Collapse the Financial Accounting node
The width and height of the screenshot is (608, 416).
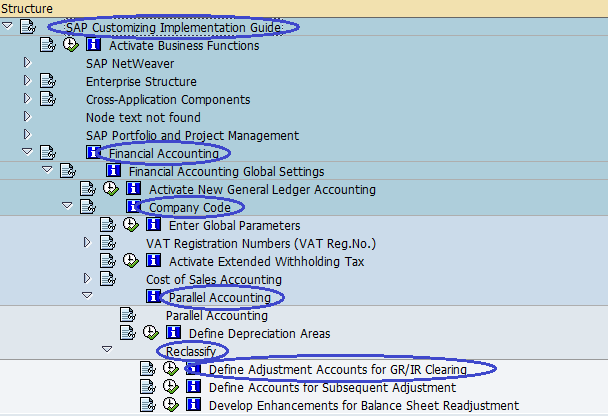click(27, 152)
